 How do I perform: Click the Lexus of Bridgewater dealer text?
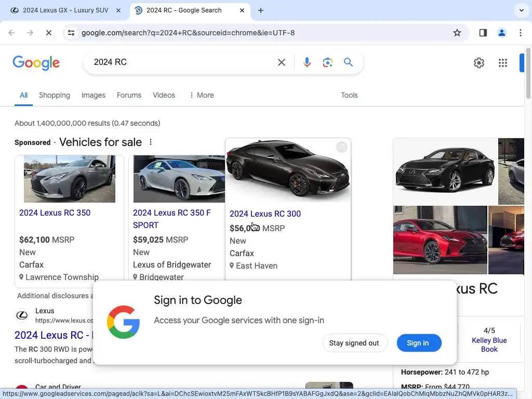tap(172, 264)
